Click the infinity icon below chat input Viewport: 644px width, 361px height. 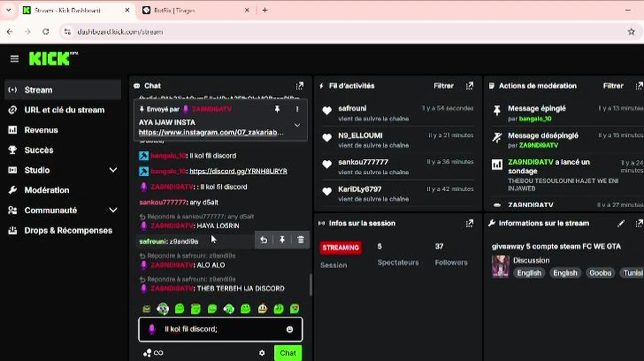(158, 353)
